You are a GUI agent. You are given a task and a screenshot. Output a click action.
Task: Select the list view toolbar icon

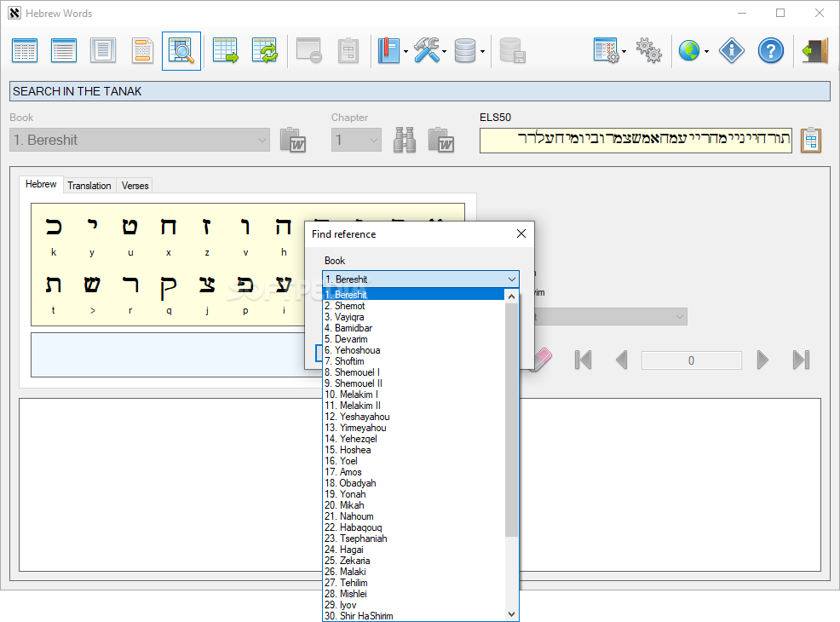click(64, 51)
